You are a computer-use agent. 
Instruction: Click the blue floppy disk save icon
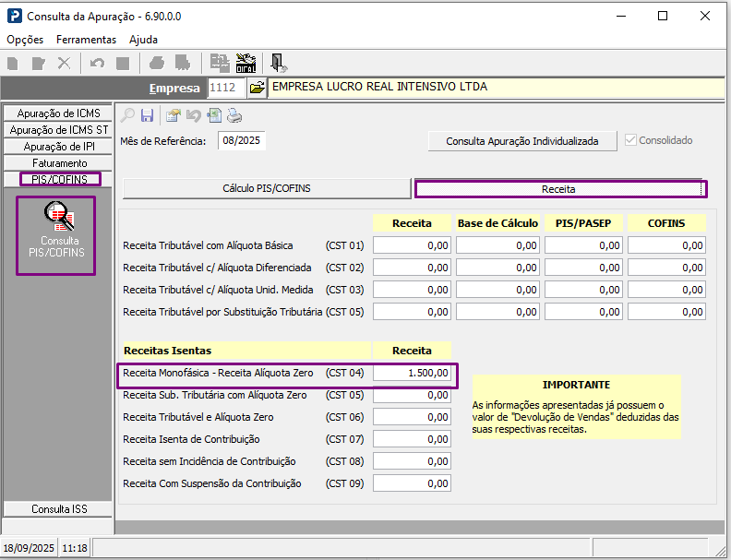tap(147, 115)
